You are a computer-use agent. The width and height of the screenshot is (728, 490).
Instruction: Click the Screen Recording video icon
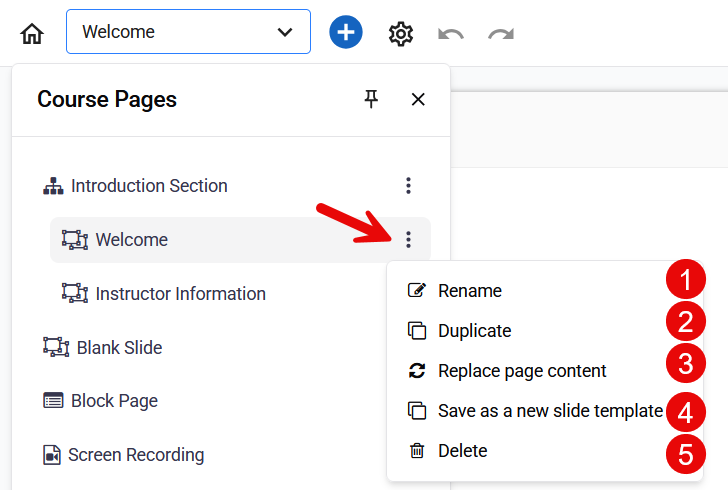pos(52,455)
